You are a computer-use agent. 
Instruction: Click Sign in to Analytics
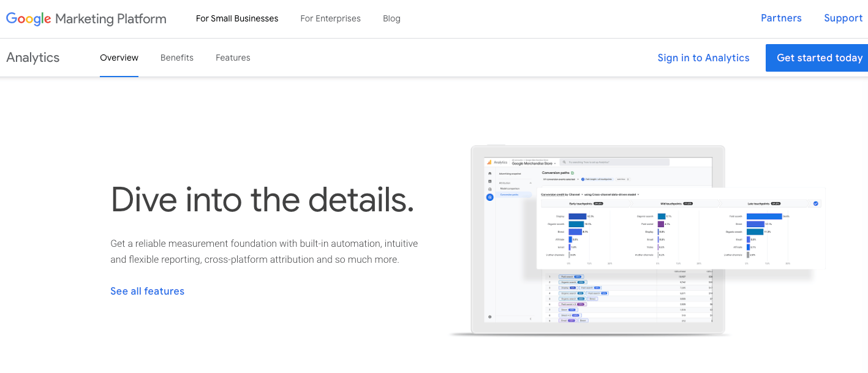coord(703,58)
